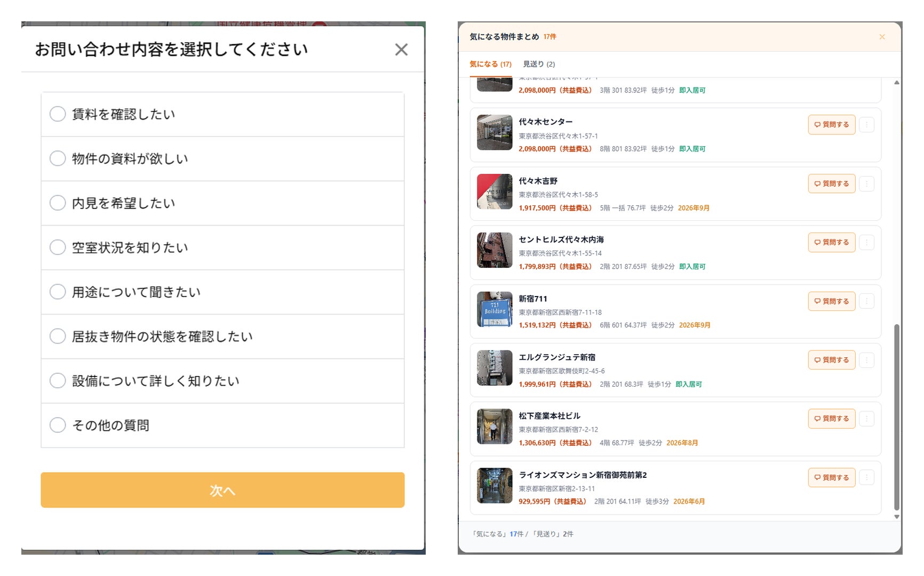Open the more-options menu for エルグランジュテ新宿
Image resolution: width=924 pixels, height=576 pixels.
(x=866, y=360)
